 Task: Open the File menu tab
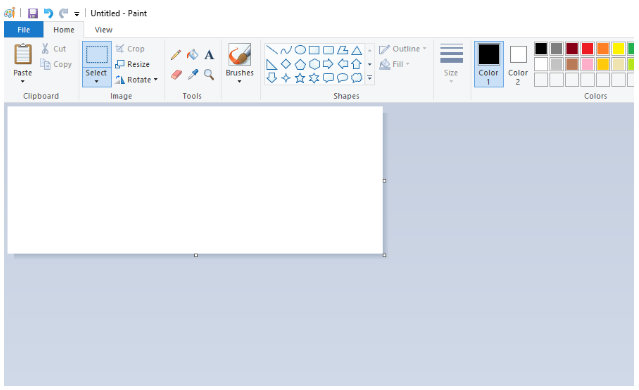click(24, 30)
